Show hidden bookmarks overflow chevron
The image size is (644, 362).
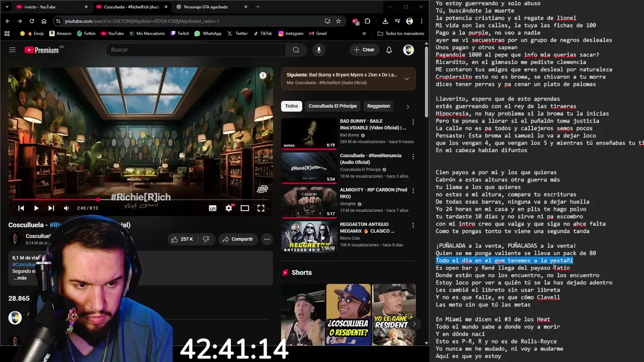coord(364,34)
